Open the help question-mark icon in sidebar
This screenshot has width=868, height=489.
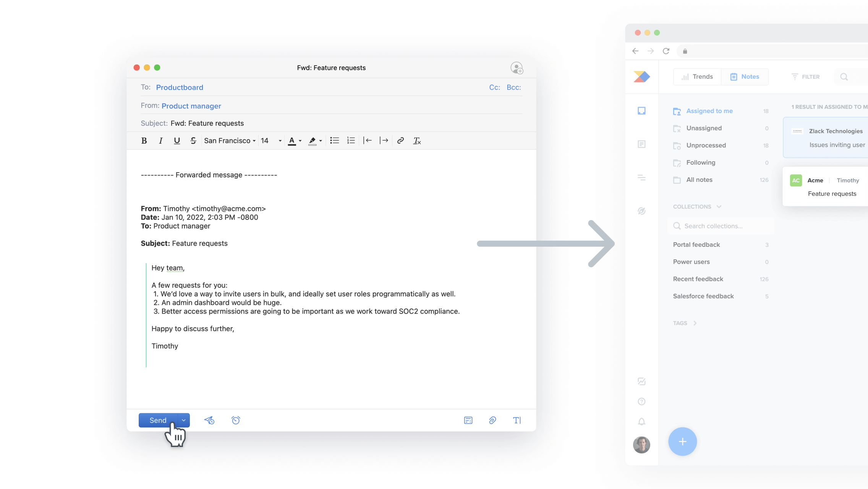[641, 402]
